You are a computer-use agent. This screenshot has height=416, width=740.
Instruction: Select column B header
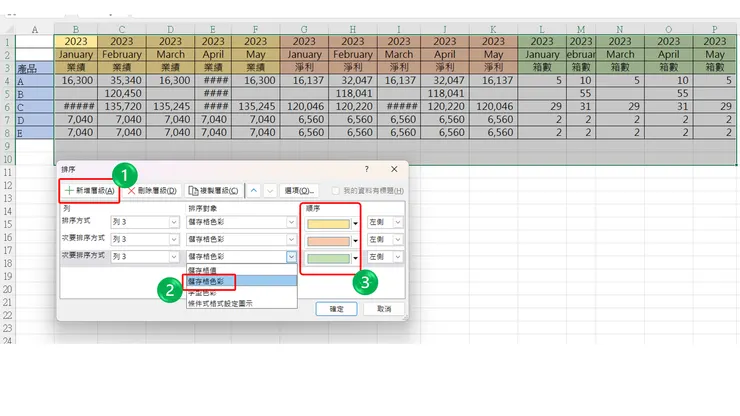click(x=76, y=29)
